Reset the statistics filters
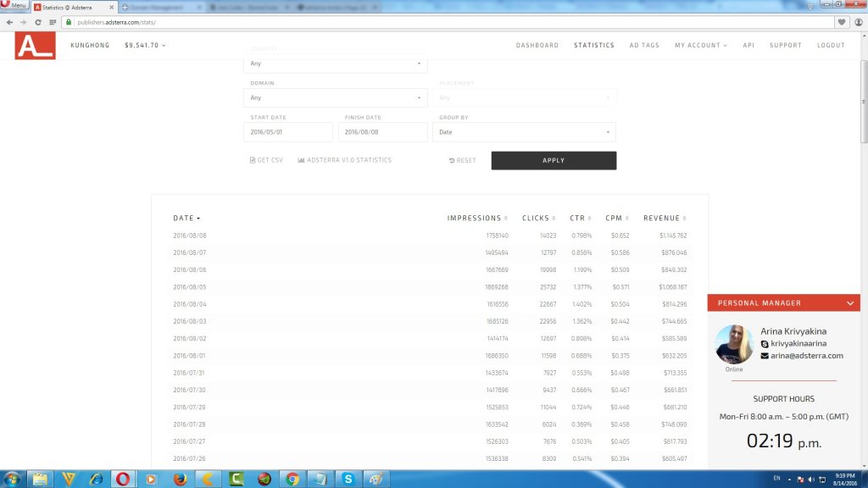This screenshot has height=488, width=868. pos(463,160)
